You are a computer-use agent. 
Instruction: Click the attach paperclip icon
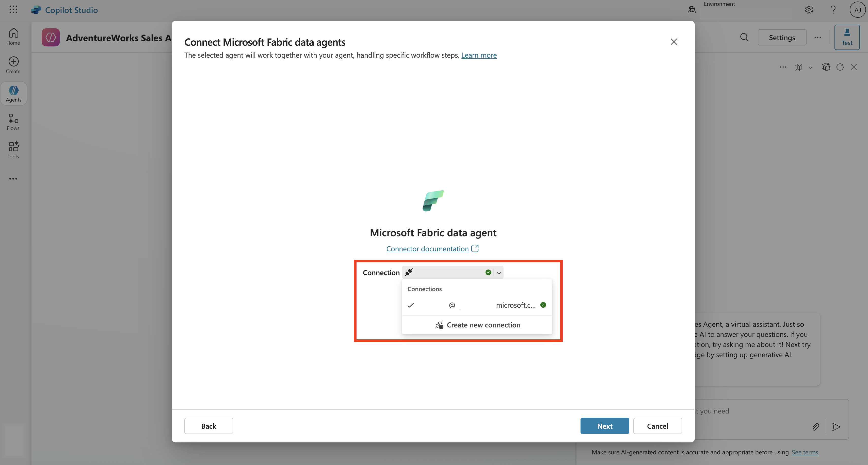point(815,427)
